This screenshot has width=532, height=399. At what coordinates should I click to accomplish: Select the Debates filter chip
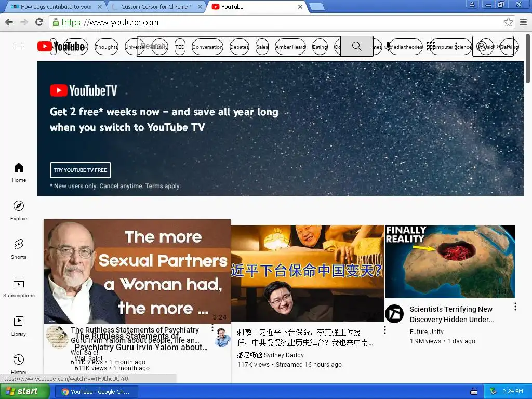[x=239, y=47]
